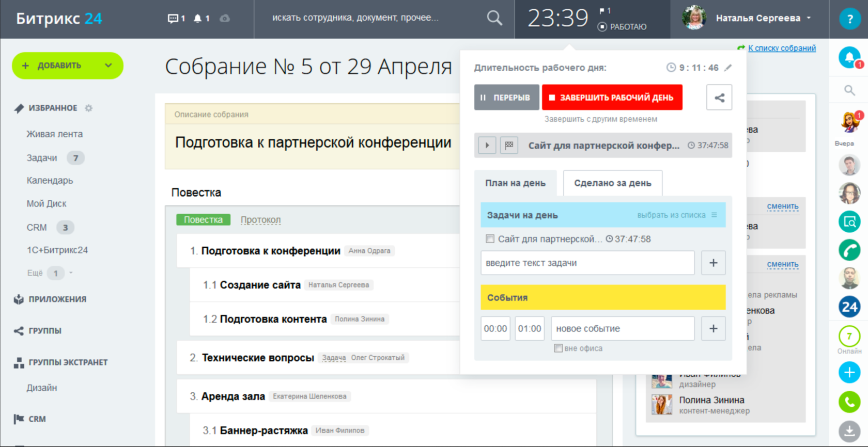Screen dimensions: 868x447
Task: Switch to the Сделано за день tab
Action: click(x=613, y=183)
